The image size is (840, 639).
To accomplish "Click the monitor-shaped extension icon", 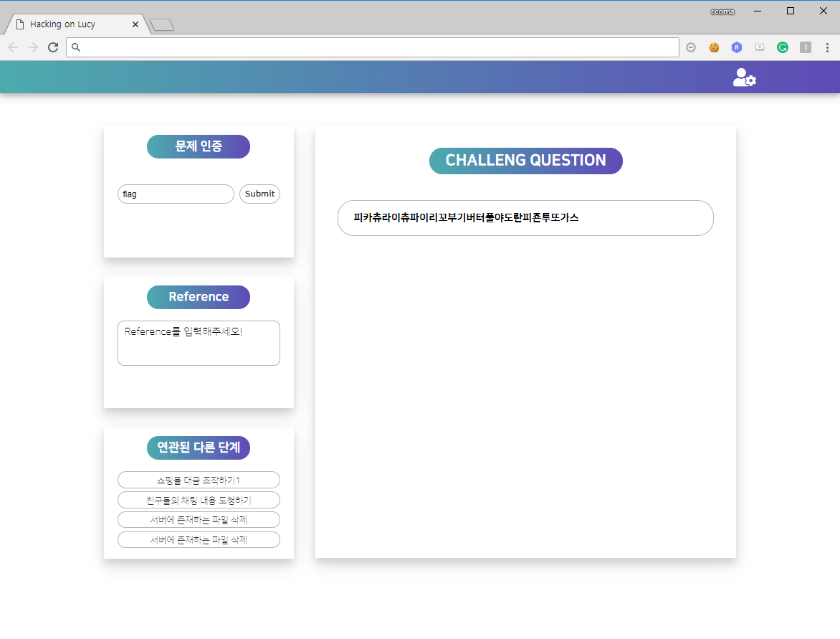I will click(760, 47).
